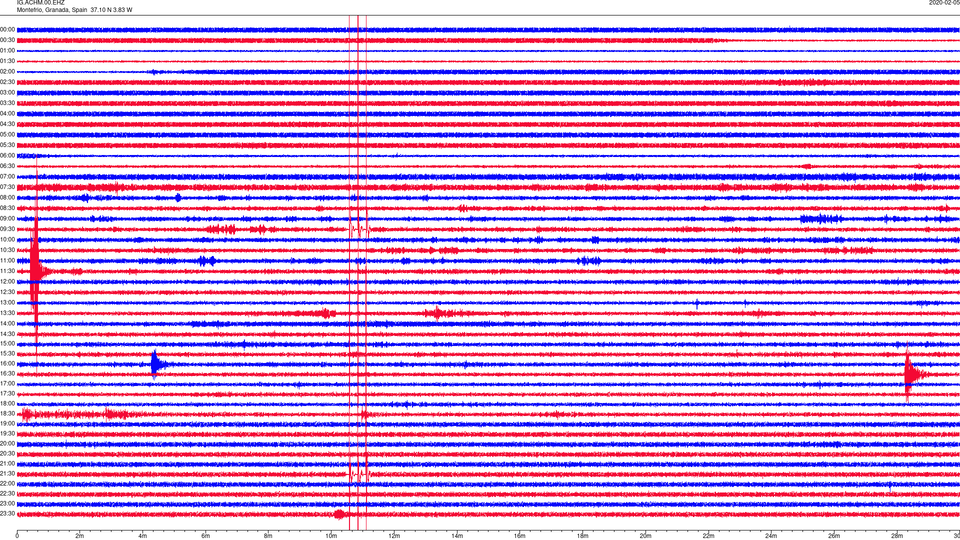Select the 21:00 trace time label
The height and width of the screenshot is (540, 960).
coord(7,463)
